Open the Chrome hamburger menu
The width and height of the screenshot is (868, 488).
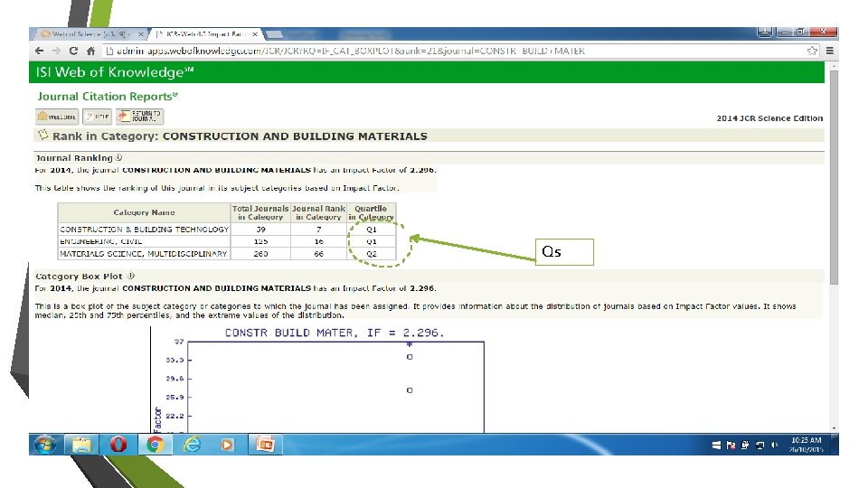pyautogui.click(x=830, y=51)
